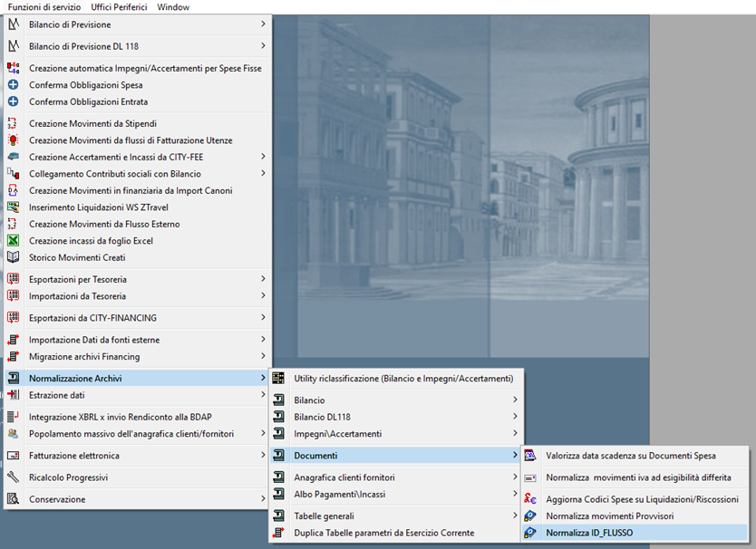756x549 pixels.
Task: Open the Uffici Periferici menu
Action: click(118, 7)
